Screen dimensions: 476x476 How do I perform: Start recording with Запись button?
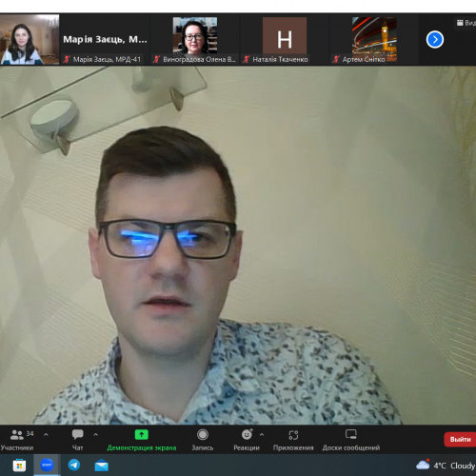pyautogui.click(x=203, y=440)
